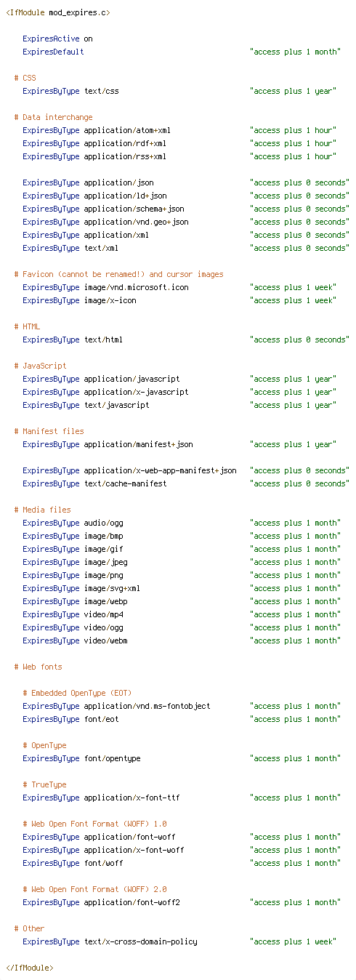
Task: Click the application/x-javascript entry
Action: (x=136, y=392)
